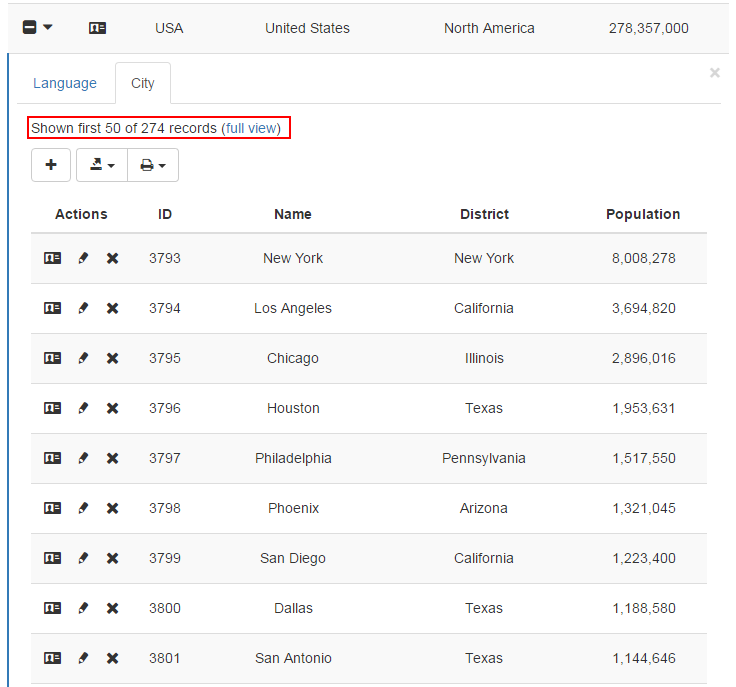This screenshot has width=736, height=687.
Task: Expand the USA row options caret
Action: [48, 28]
